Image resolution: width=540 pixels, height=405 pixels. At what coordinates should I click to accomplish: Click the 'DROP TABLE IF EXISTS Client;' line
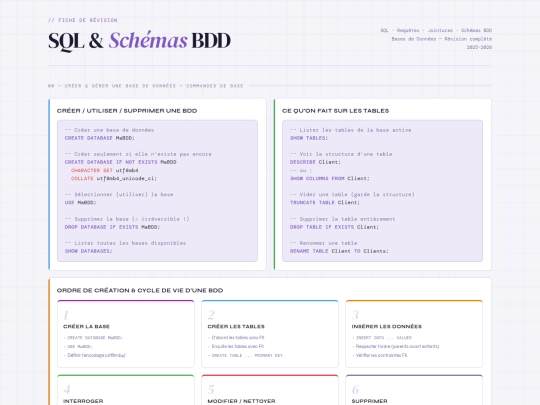[x=334, y=227]
